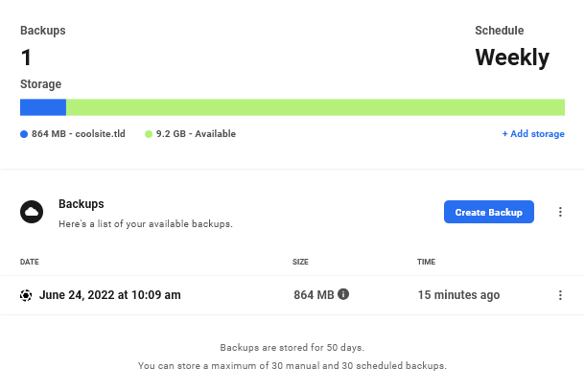Click the Create Backup button

pos(489,212)
